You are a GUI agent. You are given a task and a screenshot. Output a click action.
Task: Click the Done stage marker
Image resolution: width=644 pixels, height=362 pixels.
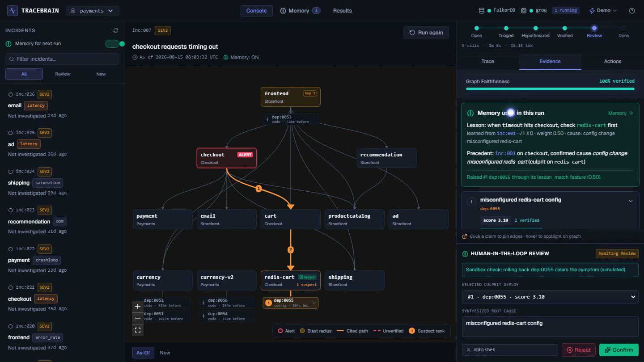point(624,28)
